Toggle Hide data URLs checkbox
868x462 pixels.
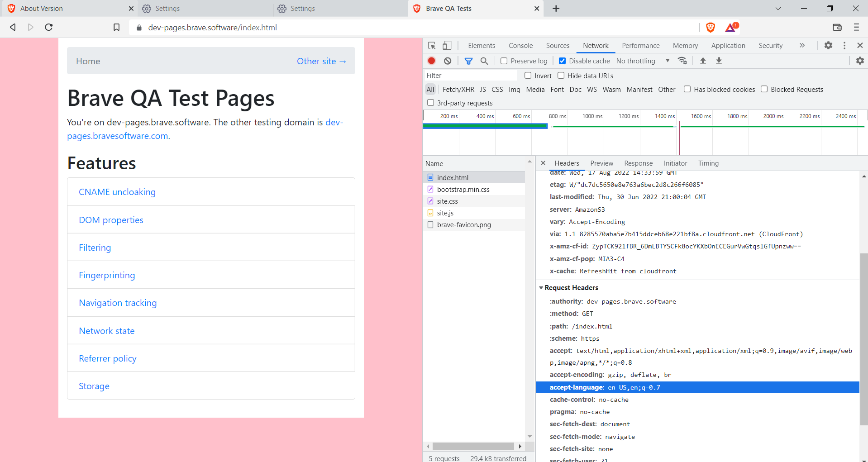pos(561,76)
